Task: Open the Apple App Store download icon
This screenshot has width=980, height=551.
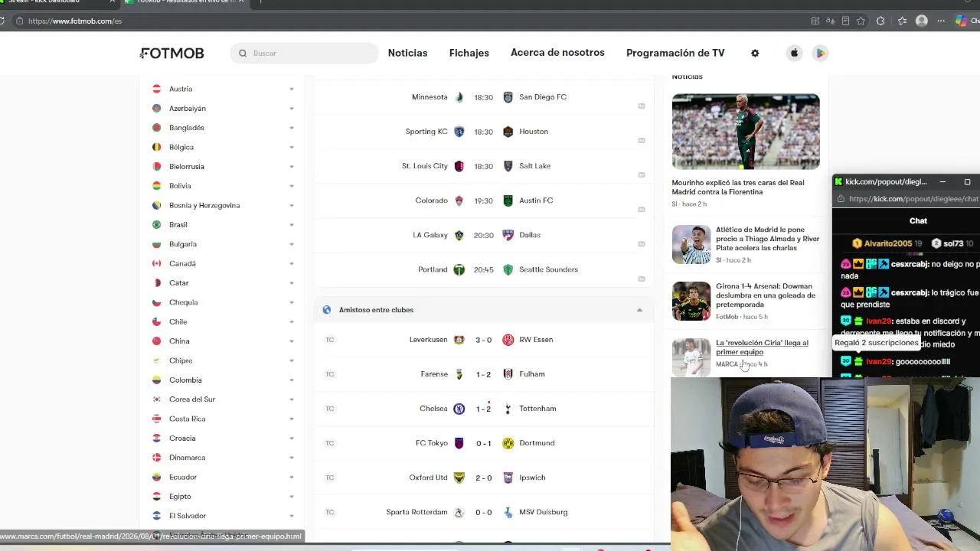Action: [794, 53]
